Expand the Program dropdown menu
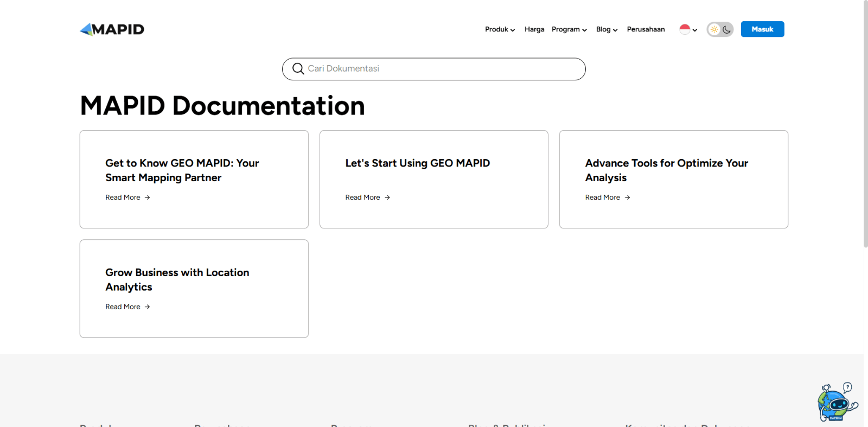 tap(569, 29)
